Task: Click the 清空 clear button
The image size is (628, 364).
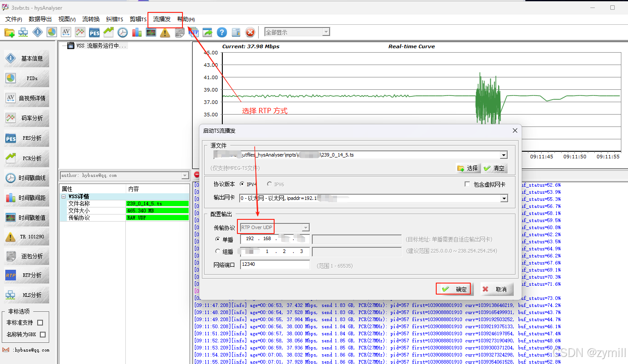Action: pyautogui.click(x=494, y=168)
